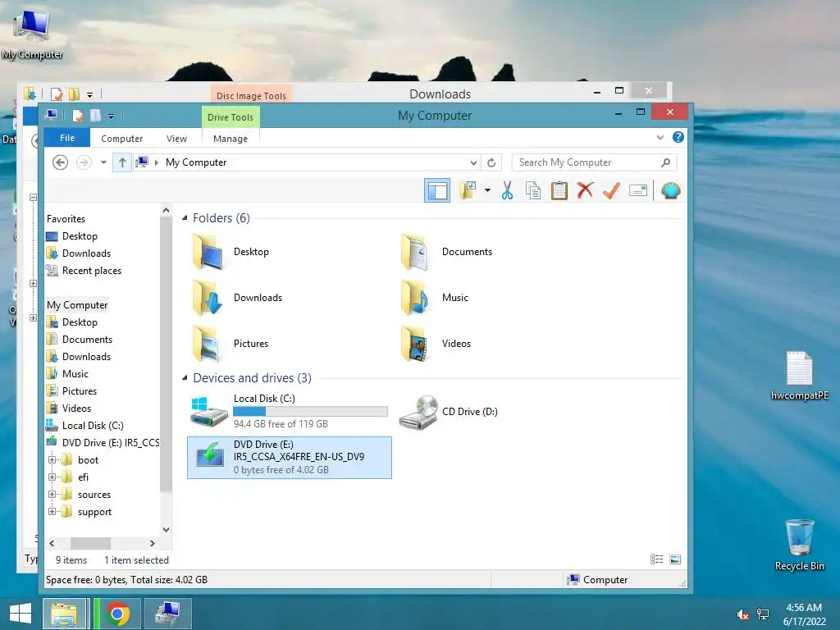Select Disc Image Tools tab in Downloads window
Screen dimensions: 840x630
pyautogui.click(x=251, y=95)
